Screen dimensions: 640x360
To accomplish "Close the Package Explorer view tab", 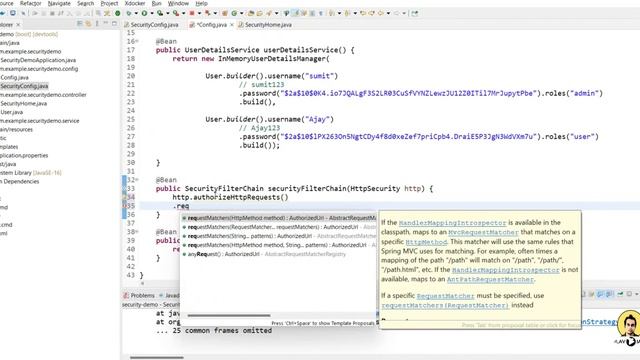I will pyautogui.click(x=18, y=25).
